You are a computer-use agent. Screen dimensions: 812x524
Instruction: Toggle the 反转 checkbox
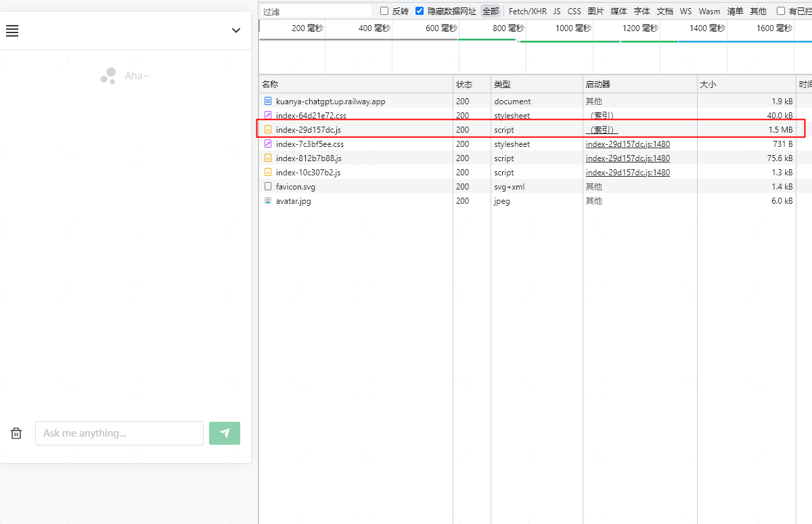point(384,11)
